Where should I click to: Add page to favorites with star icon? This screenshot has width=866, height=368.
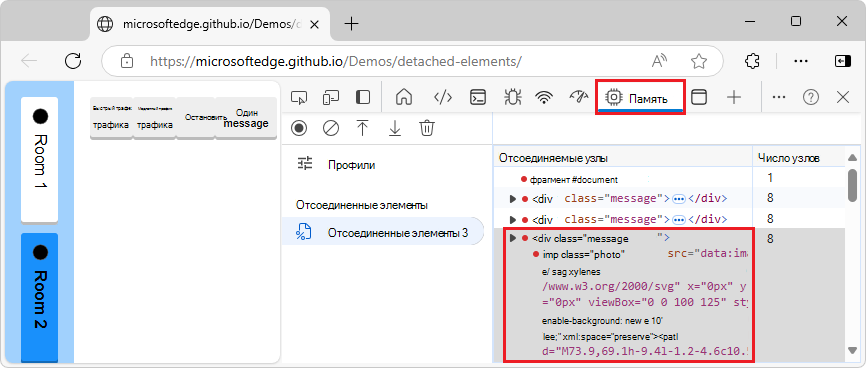point(699,61)
